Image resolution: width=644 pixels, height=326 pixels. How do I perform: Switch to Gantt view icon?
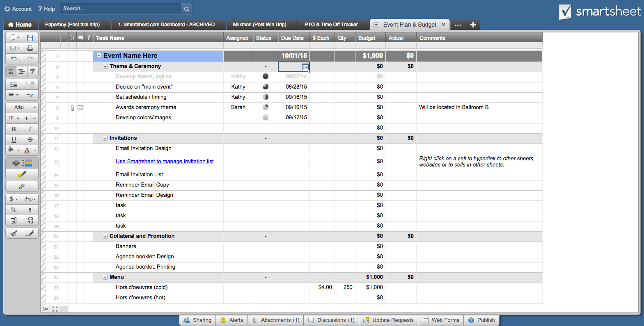pyautogui.click(x=21, y=71)
